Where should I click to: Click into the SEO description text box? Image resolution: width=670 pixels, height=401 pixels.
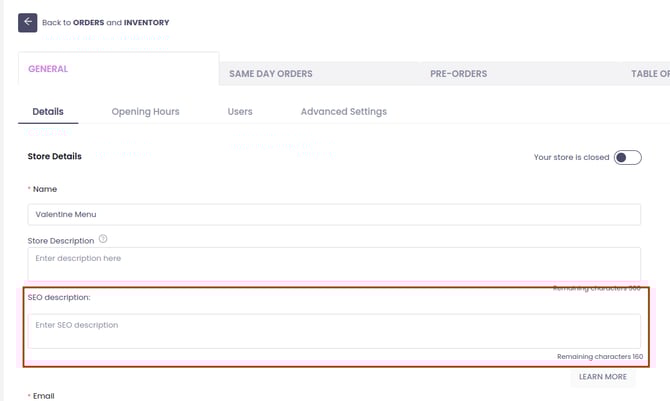click(x=334, y=330)
